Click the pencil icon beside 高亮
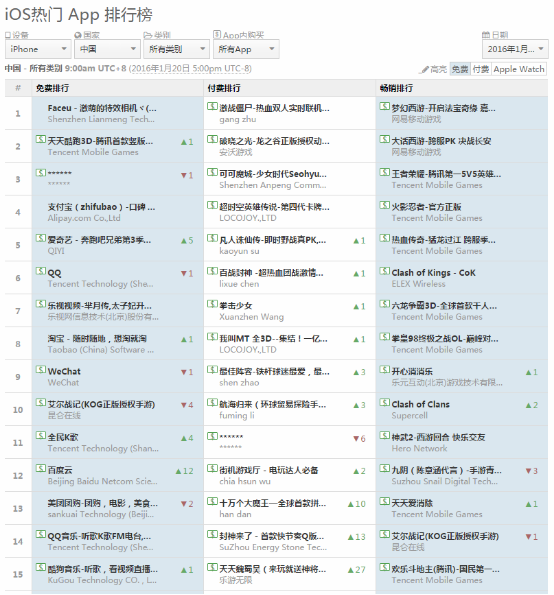 pyautogui.click(x=424, y=70)
